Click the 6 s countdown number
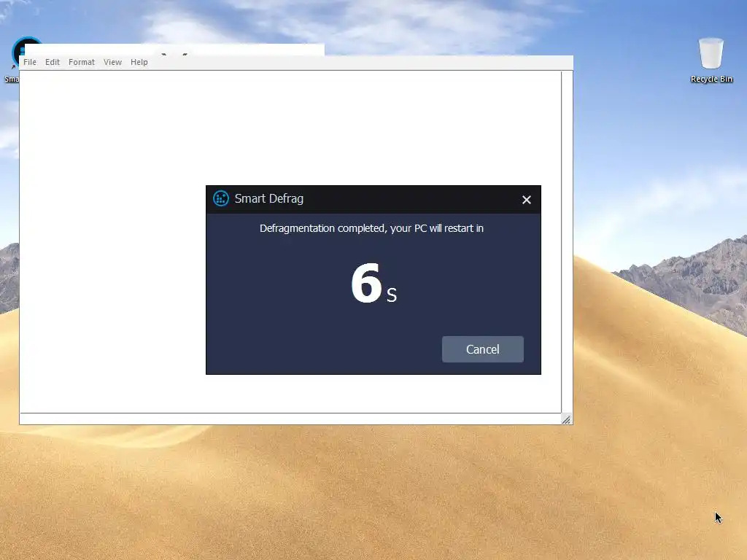Image resolution: width=747 pixels, height=560 pixels. point(374,284)
